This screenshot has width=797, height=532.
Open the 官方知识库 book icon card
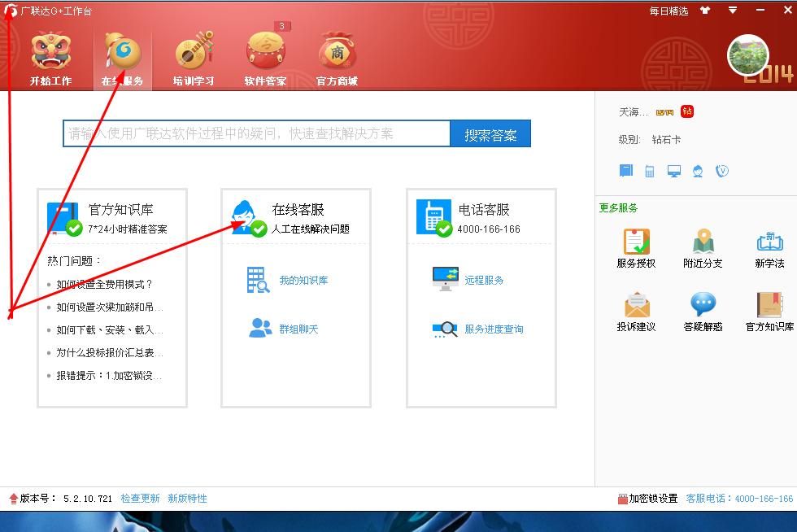[63, 219]
